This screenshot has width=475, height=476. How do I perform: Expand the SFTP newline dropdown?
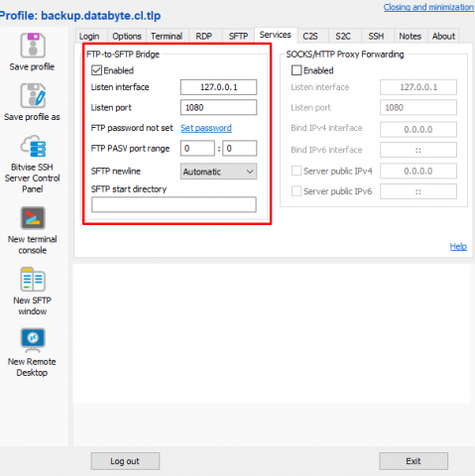click(218, 172)
